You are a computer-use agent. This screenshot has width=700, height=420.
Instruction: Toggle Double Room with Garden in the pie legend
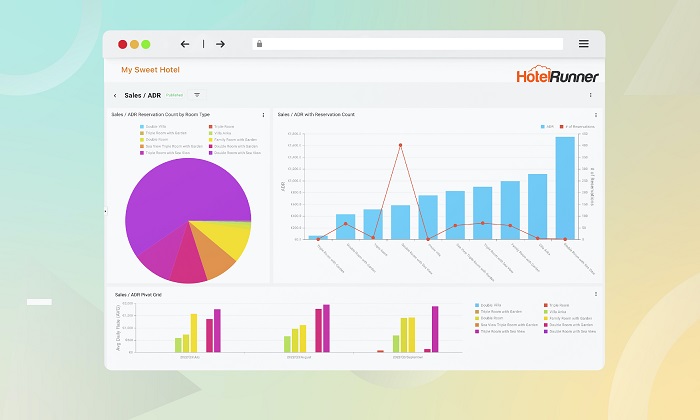coord(233,146)
